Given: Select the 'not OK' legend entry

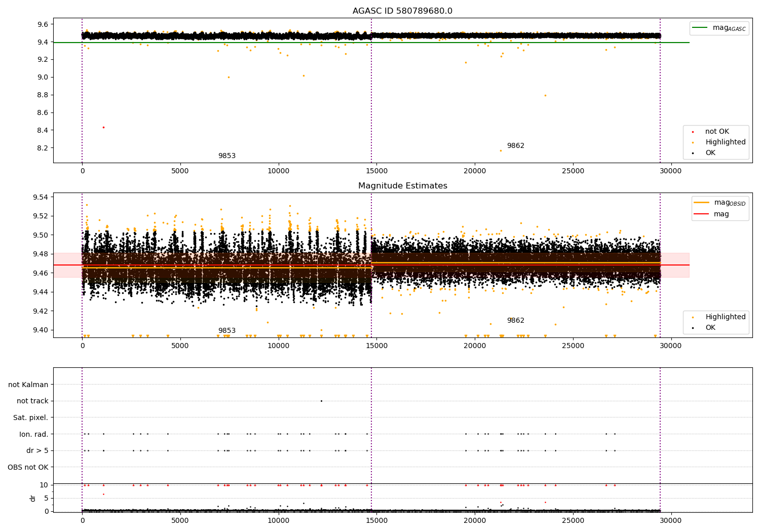Looking at the screenshot, I should click(717, 131).
